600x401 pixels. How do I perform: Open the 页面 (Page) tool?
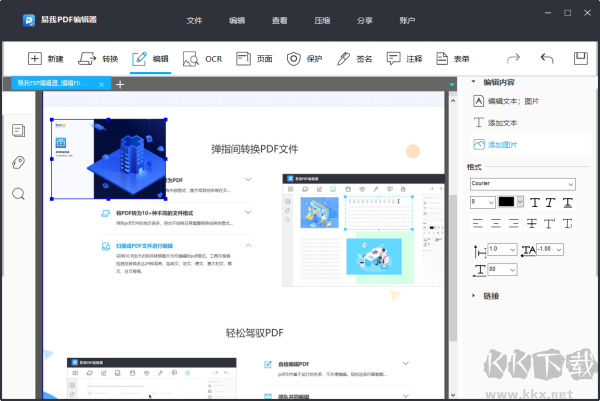click(254, 59)
